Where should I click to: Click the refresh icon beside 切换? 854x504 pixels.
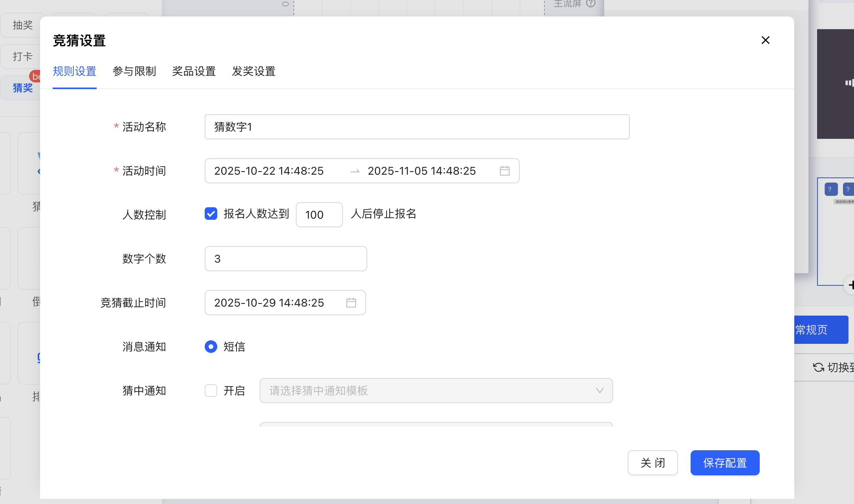(x=818, y=367)
